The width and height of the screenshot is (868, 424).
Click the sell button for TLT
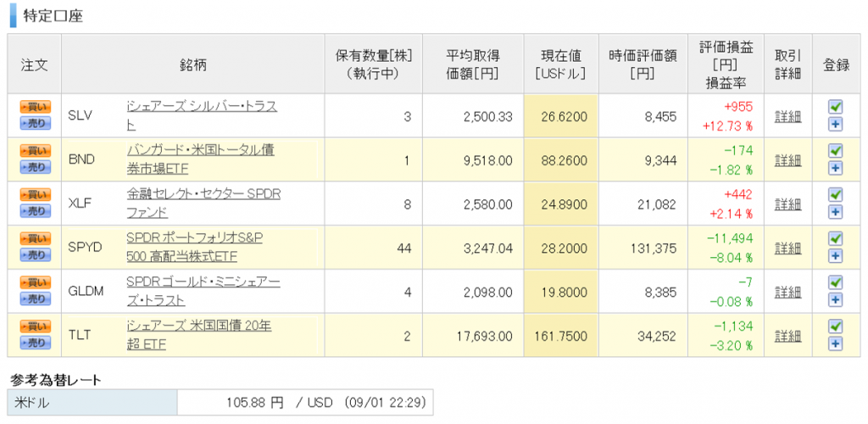point(35,343)
